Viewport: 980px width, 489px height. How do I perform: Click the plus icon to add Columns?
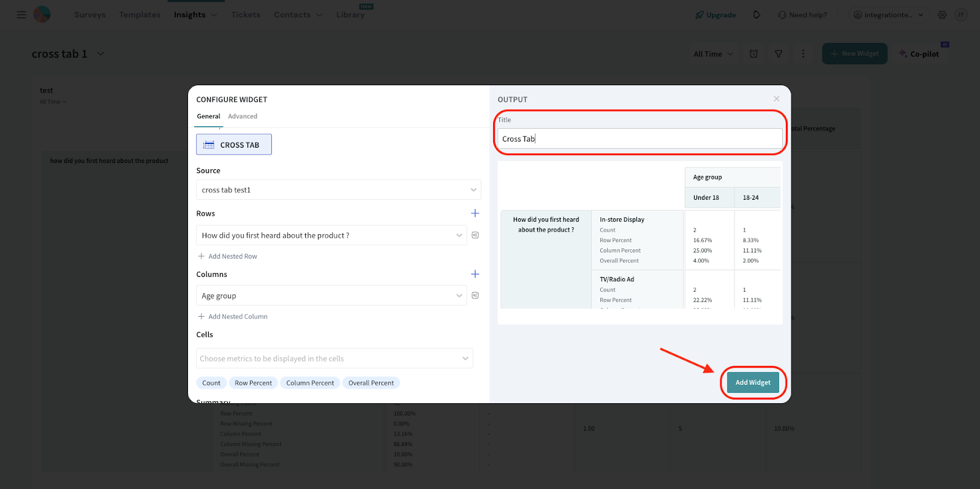[475, 274]
